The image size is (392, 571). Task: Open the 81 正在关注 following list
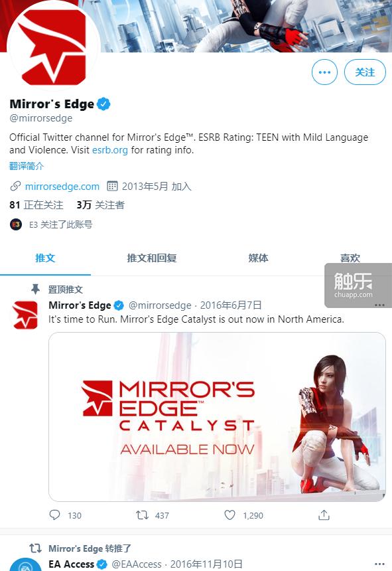pyautogui.click(x=36, y=205)
